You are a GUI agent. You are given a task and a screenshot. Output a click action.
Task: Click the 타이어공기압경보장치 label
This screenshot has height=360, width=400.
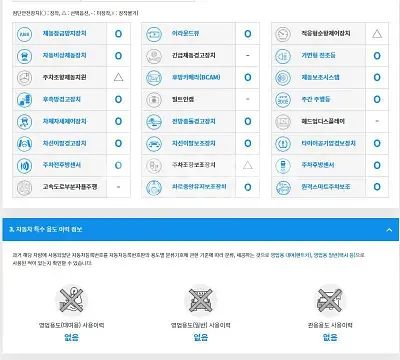point(328,143)
